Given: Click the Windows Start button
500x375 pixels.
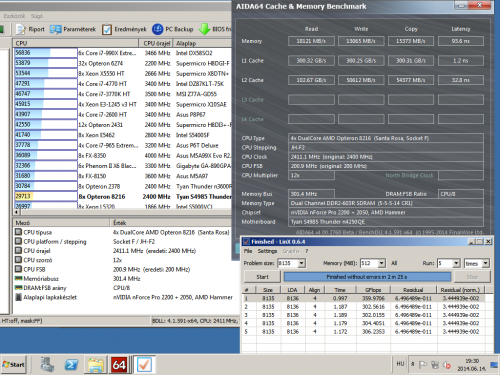Looking at the screenshot, I should pos(13,365).
